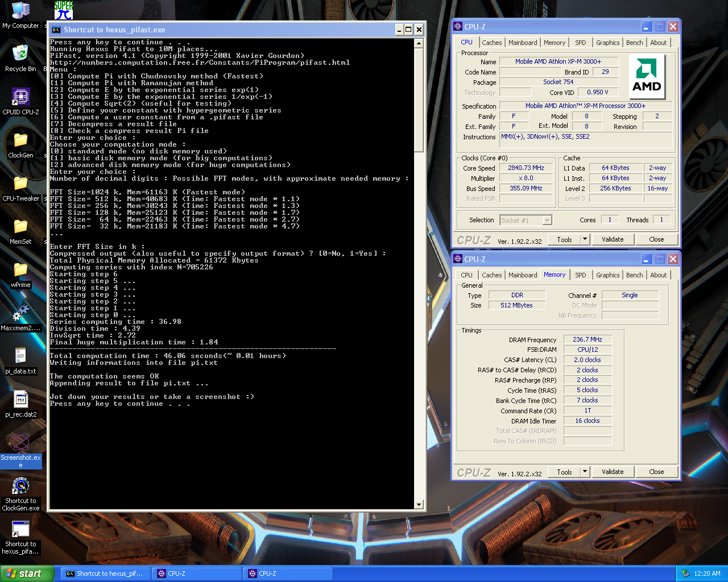Click Tools button in the upper CPU-Z window

coord(564,239)
